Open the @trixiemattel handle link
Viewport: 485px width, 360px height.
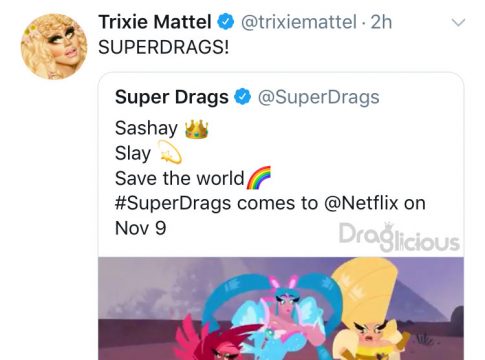299,22
